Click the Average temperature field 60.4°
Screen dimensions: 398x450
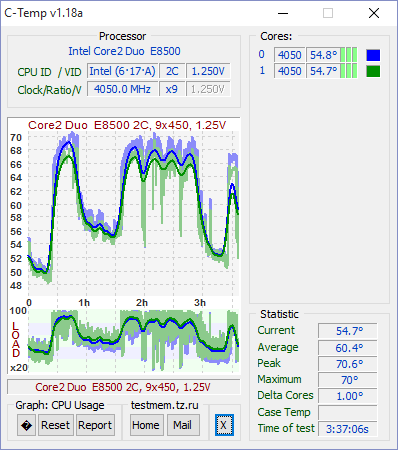pos(348,348)
